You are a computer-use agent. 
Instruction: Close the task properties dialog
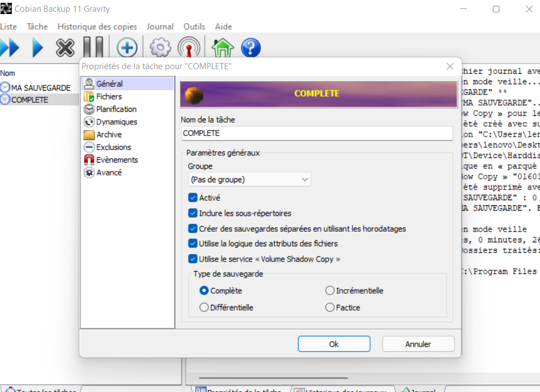(x=450, y=66)
